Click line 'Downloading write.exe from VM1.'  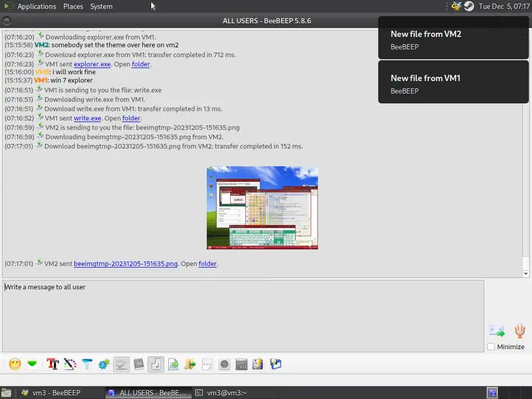pyautogui.click(x=95, y=99)
